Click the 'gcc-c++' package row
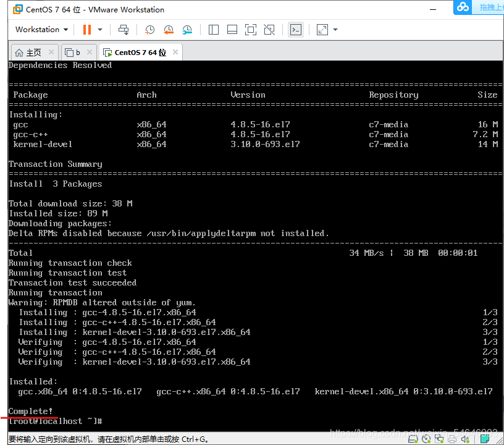The image size is (504, 445). [255, 134]
